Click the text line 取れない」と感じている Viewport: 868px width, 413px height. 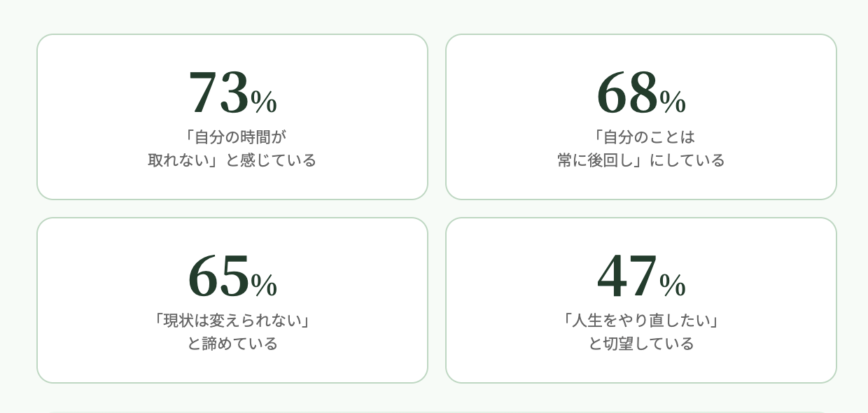point(232,160)
